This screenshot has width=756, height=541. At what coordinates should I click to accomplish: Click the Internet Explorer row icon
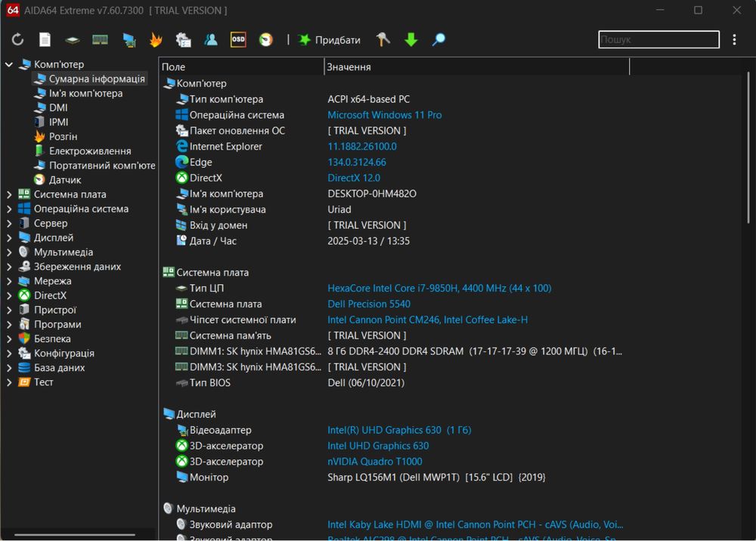point(181,146)
